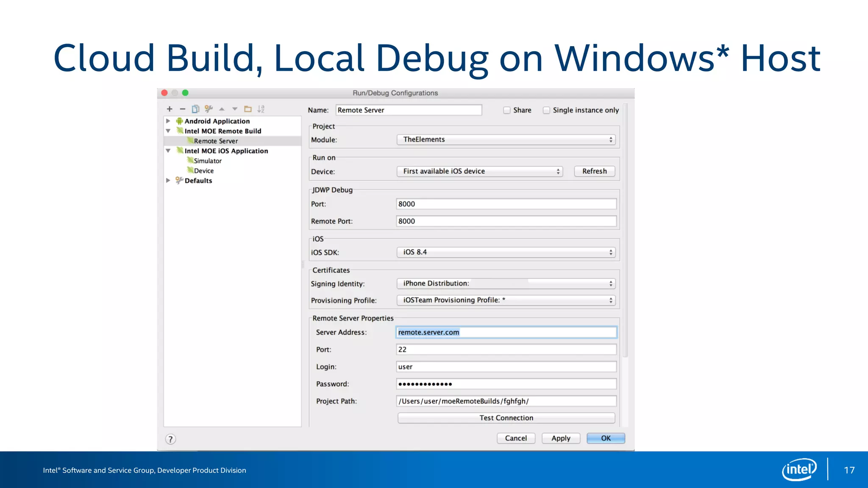The width and height of the screenshot is (868, 488).
Task: Enable the Share checkbox
Action: (506, 110)
